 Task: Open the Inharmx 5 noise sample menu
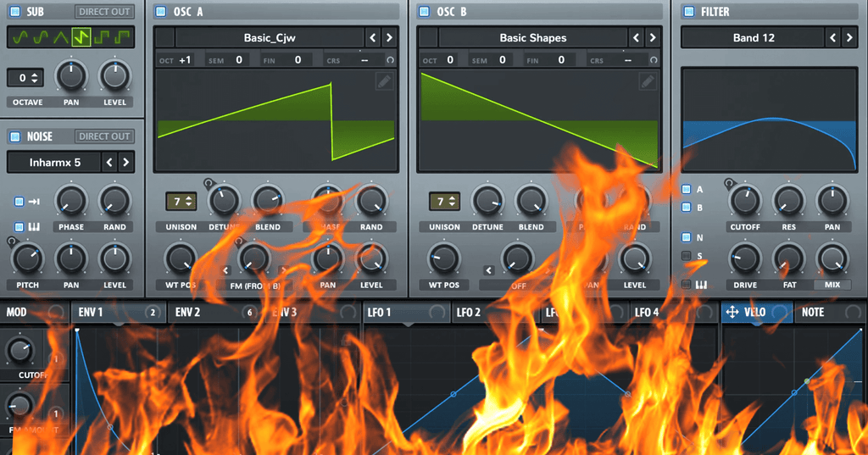click(x=54, y=162)
